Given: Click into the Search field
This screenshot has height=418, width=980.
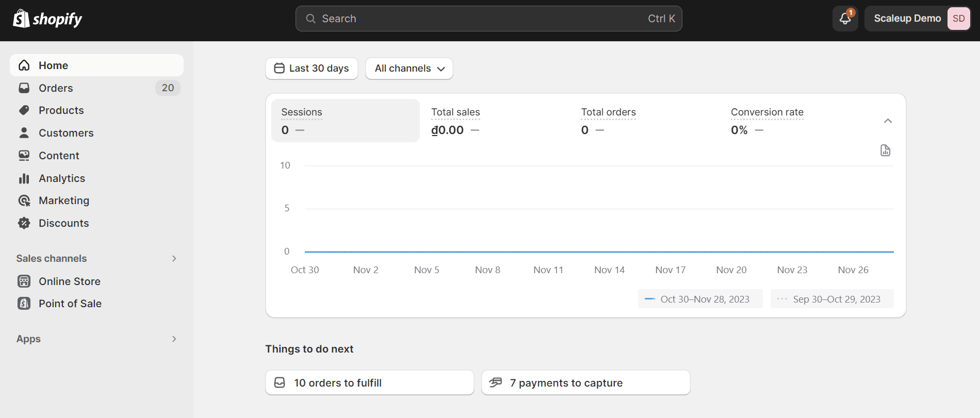Looking at the screenshot, I should click(x=488, y=19).
